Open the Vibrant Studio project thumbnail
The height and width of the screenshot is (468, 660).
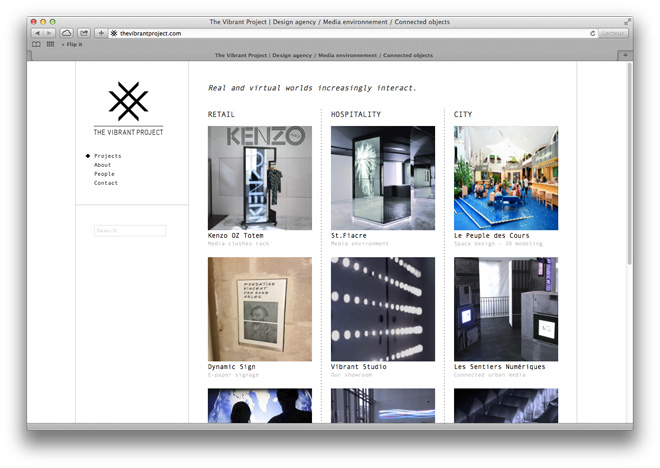pos(383,309)
